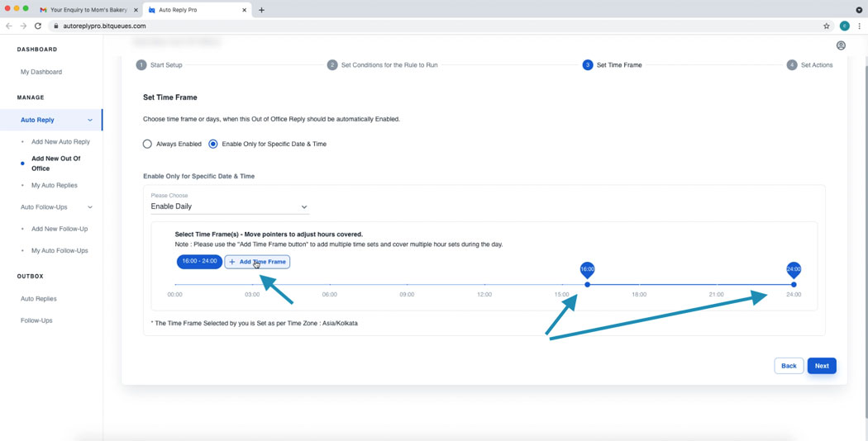Click step 2 circle icon
Image resolution: width=868 pixels, height=441 pixels.
332,64
